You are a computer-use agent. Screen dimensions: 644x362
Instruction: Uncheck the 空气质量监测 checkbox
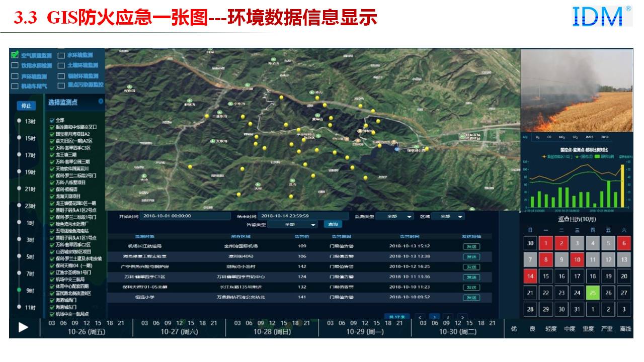(x=15, y=54)
